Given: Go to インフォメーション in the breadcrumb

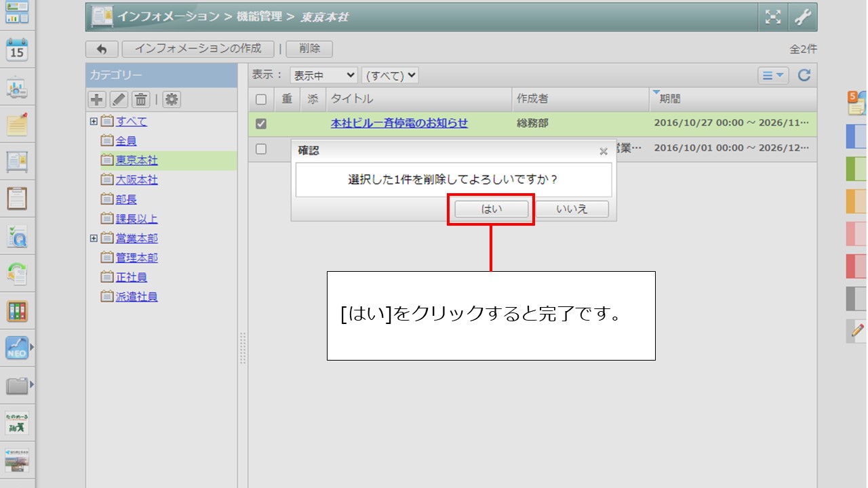Looking at the screenshot, I should tap(168, 16).
